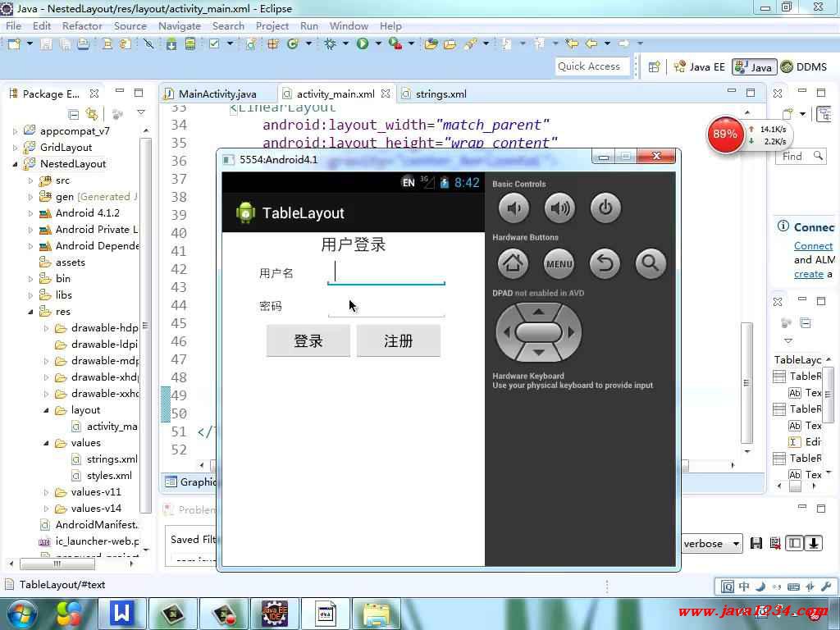Expand the src folder in Package Explorer
Screen dimensions: 840x630
(30, 180)
